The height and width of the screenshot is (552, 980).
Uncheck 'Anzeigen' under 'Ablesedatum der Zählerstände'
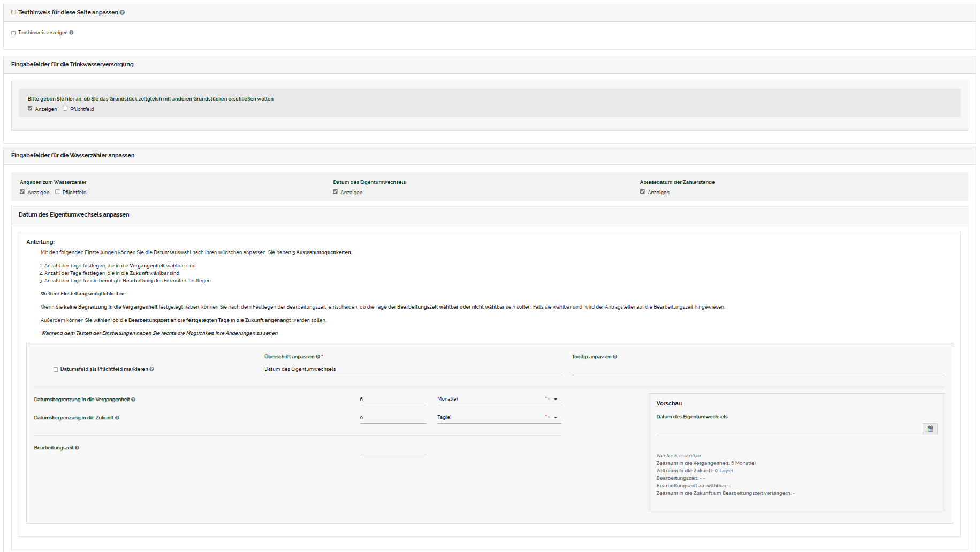point(642,192)
